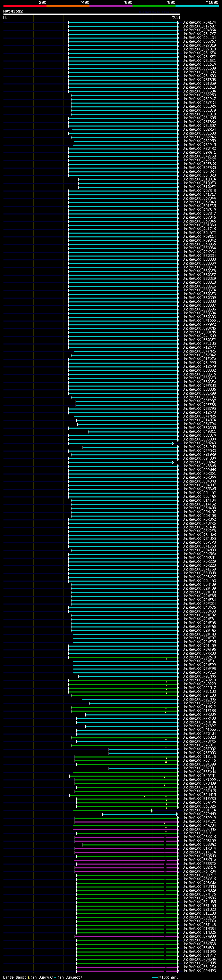The height and width of the screenshot is (980, 222).
Task: Click hit UniRef100_Q41768
Action: (199, 546)
